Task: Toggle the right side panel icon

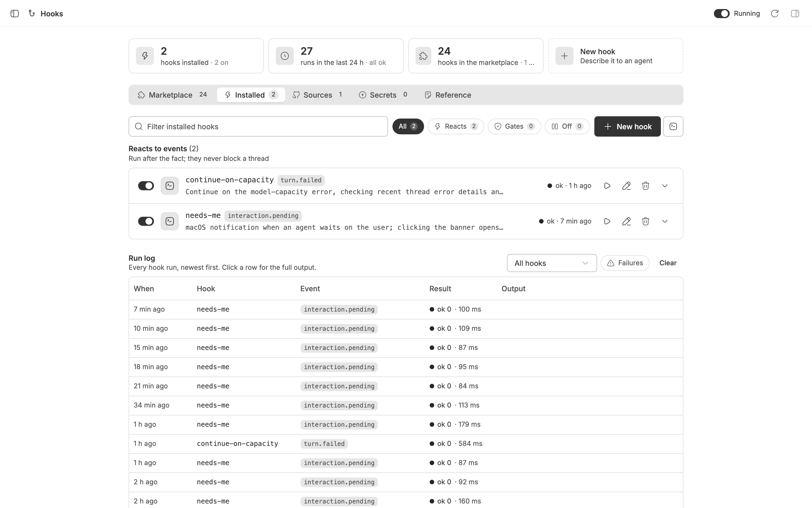Action: [x=795, y=14]
